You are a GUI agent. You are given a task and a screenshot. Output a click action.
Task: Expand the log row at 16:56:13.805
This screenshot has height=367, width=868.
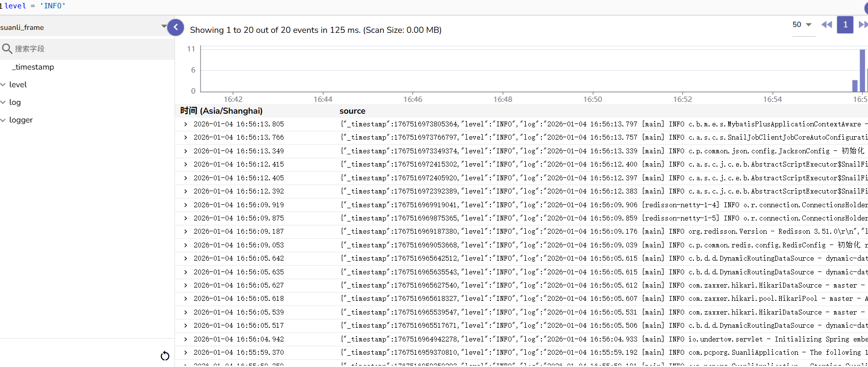click(x=185, y=124)
